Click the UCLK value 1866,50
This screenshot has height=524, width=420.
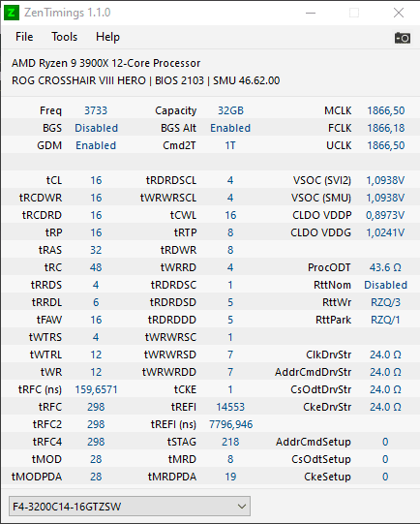pyautogui.click(x=386, y=145)
